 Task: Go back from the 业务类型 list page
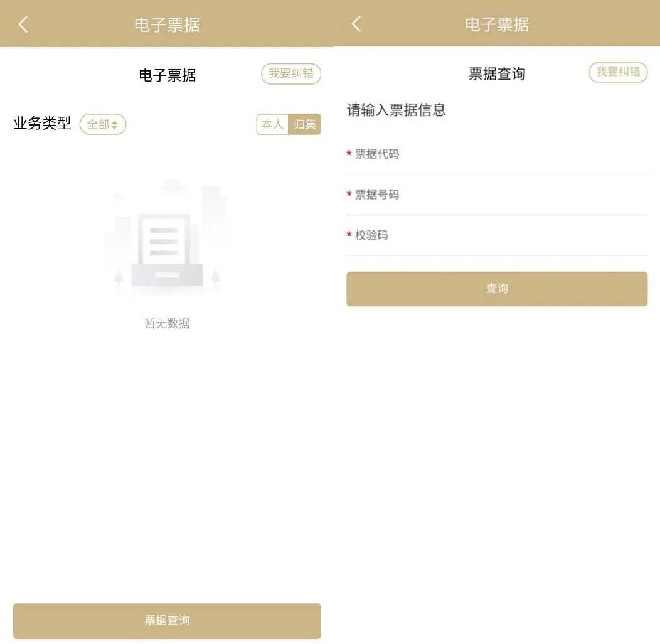tap(23, 24)
